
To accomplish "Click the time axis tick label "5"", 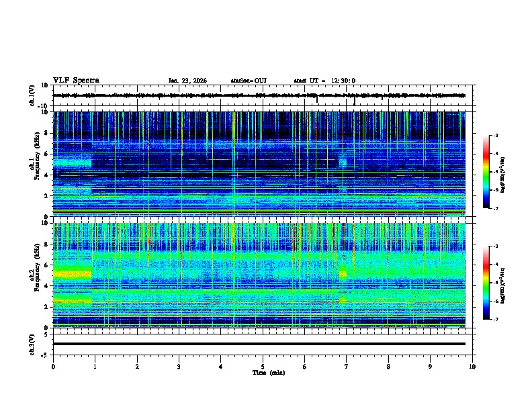I will 263,367.
